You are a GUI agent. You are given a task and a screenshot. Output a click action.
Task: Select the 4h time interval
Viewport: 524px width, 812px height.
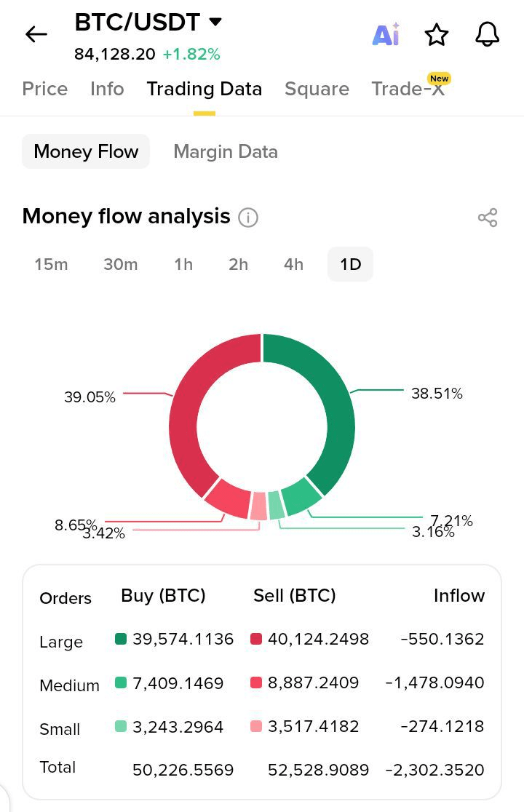[x=293, y=264]
